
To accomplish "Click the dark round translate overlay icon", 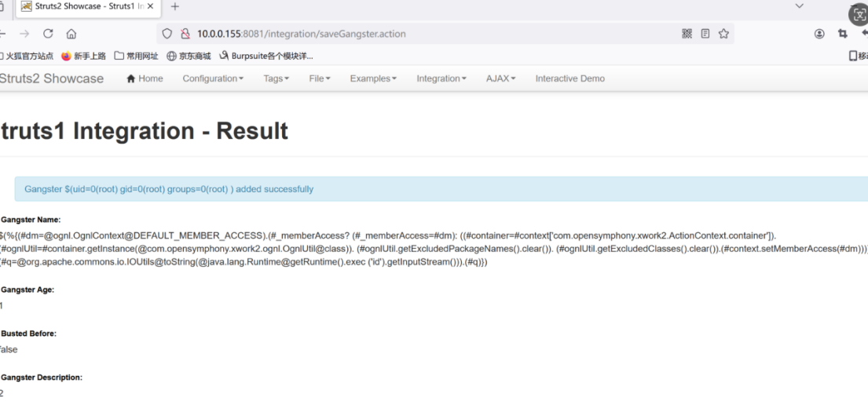I will [859, 14].
